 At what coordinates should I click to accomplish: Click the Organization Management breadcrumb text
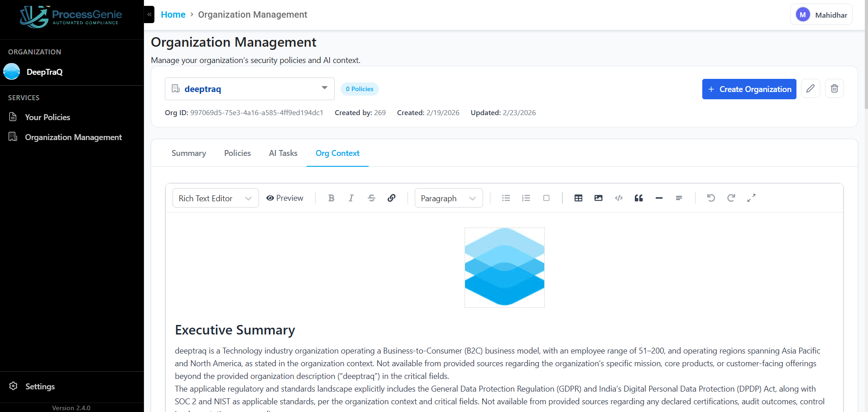click(x=253, y=15)
